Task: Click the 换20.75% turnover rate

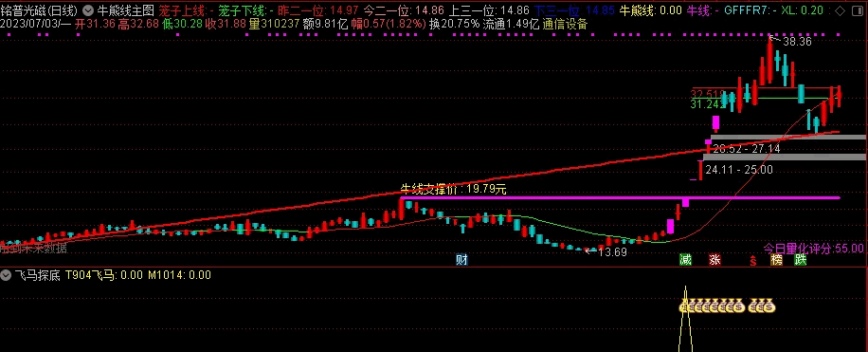Action: (454, 24)
